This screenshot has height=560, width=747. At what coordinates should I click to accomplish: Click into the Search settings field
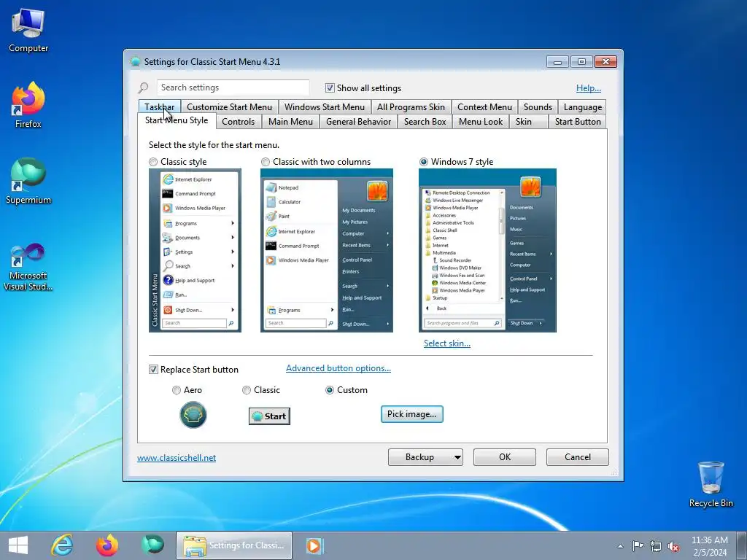[233, 87]
